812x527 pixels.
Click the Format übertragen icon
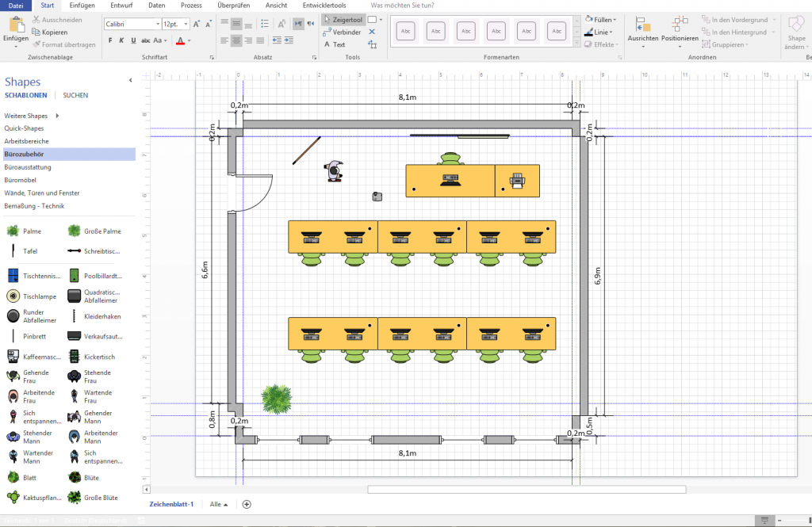(x=38, y=44)
